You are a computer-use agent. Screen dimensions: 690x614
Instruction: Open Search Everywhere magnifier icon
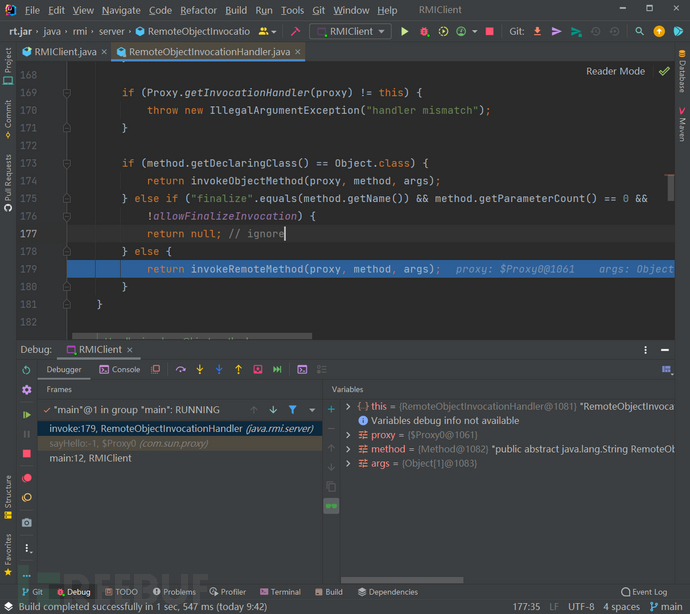click(x=639, y=31)
